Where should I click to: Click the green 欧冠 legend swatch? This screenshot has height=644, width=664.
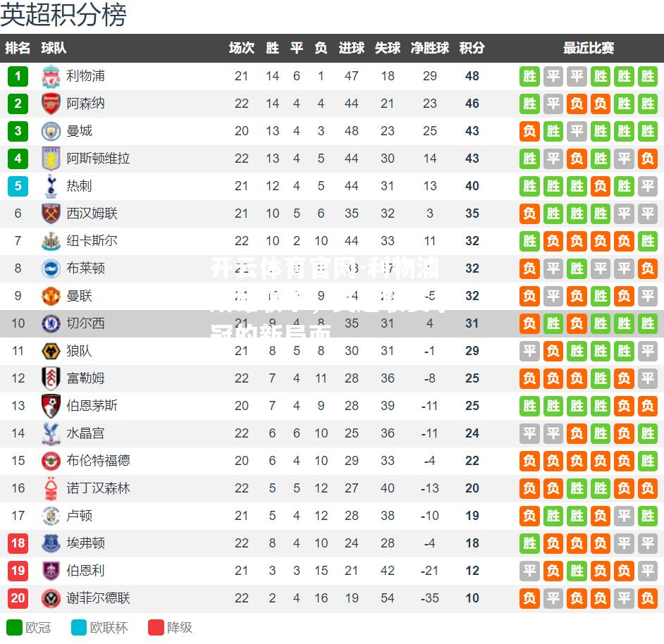(14, 628)
